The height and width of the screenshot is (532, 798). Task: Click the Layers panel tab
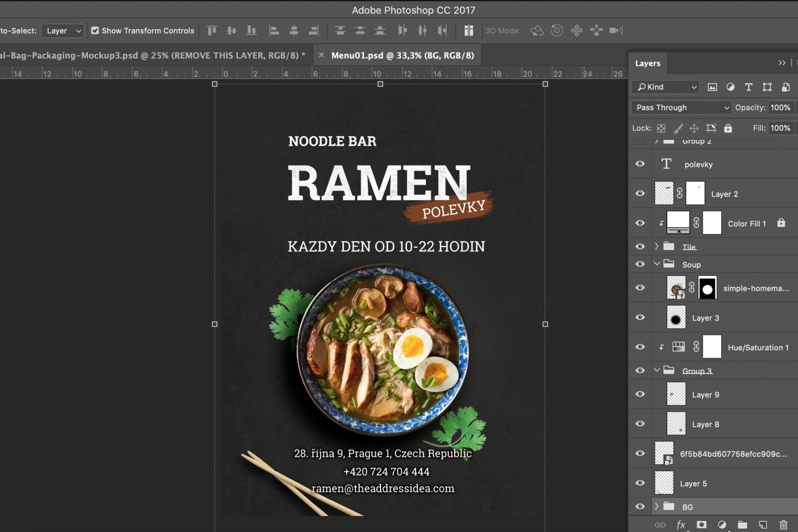tap(647, 63)
